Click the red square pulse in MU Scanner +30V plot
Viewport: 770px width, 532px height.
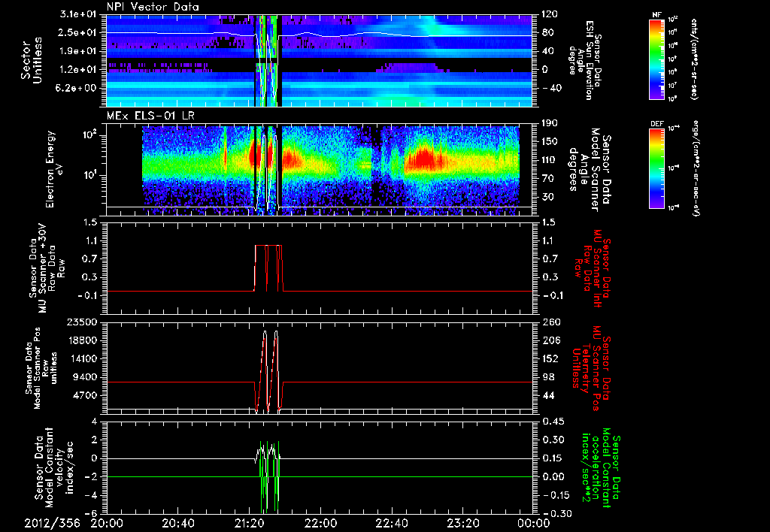tap(268, 268)
